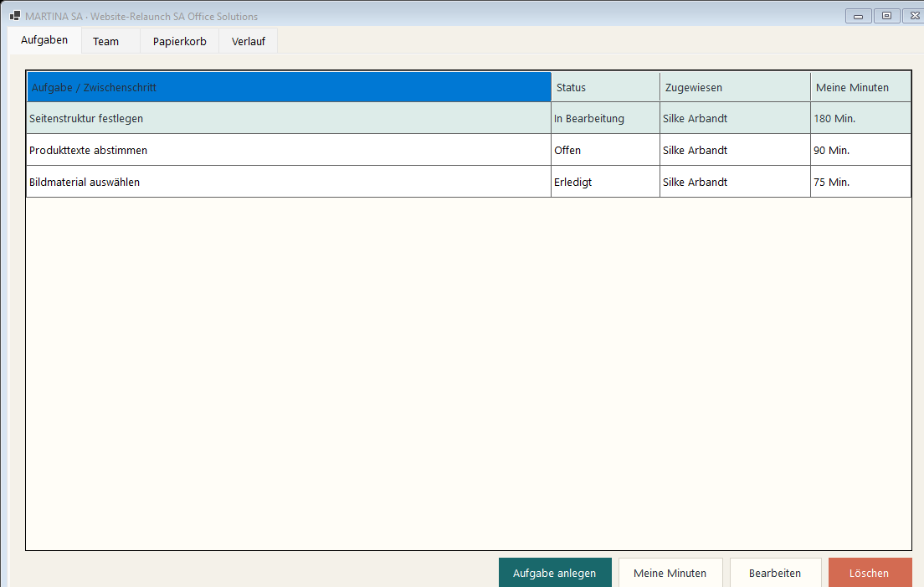924x587 pixels.
Task: Sort by the Meine Minuten column header
Action: tap(860, 87)
